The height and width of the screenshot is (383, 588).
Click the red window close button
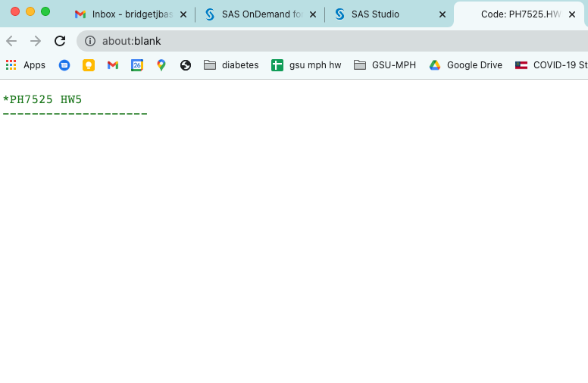[15, 11]
